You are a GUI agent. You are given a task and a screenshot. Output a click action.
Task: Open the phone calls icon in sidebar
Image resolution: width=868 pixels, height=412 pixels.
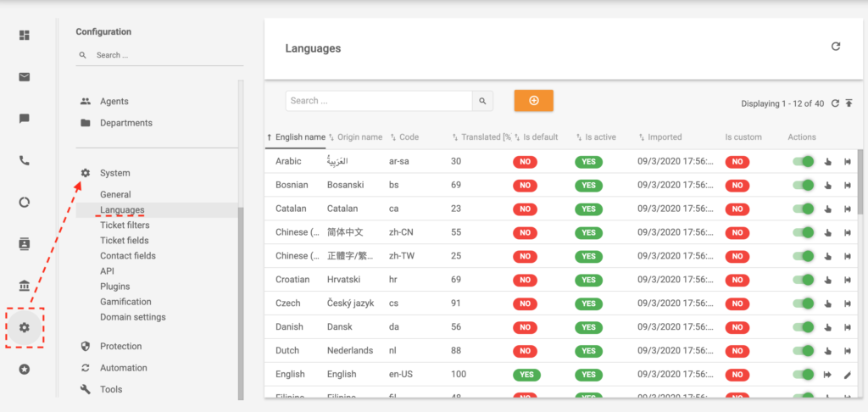coord(25,160)
